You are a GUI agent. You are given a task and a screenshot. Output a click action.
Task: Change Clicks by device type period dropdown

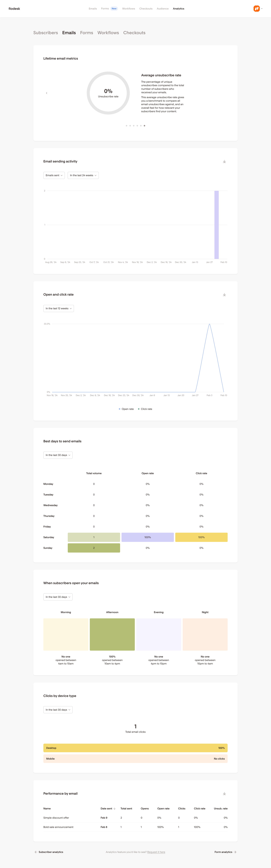(58, 710)
